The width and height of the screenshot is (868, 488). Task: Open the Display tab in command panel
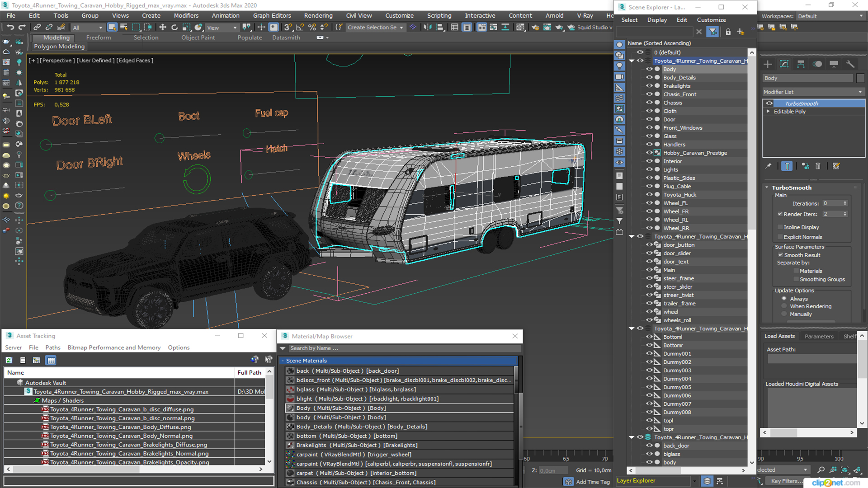click(834, 64)
